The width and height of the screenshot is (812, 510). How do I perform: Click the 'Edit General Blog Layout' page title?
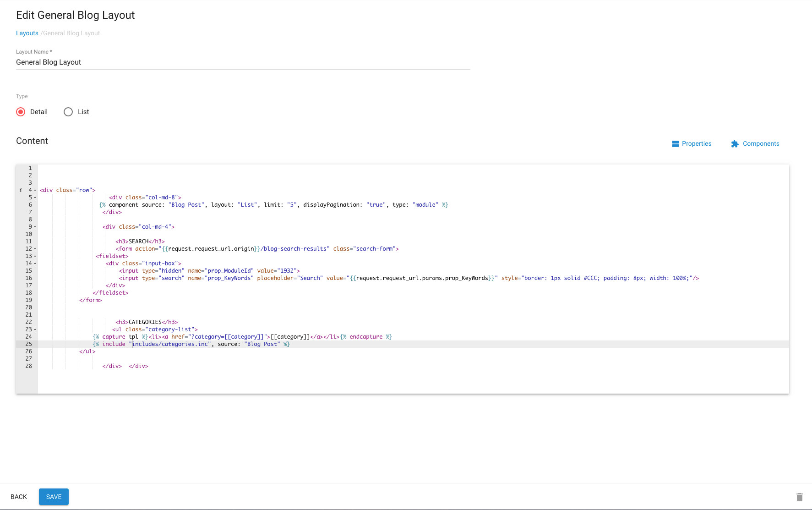point(76,15)
